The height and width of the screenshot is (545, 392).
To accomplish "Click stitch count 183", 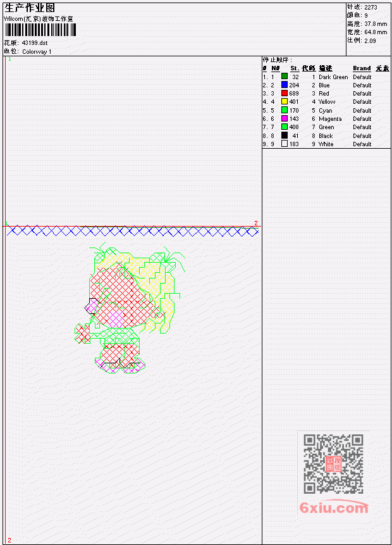I will point(294,144).
